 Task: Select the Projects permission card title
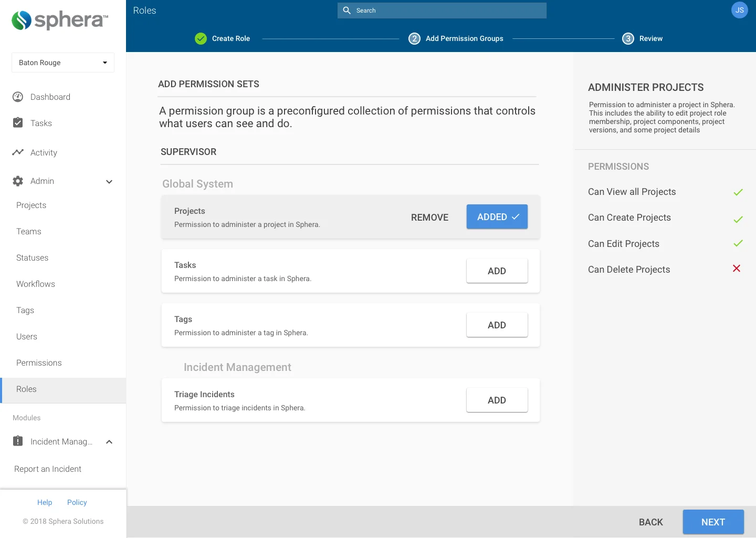190,211
